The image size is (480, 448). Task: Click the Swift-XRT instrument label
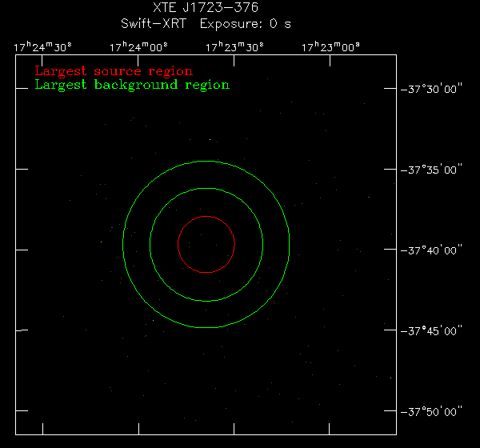154,24
